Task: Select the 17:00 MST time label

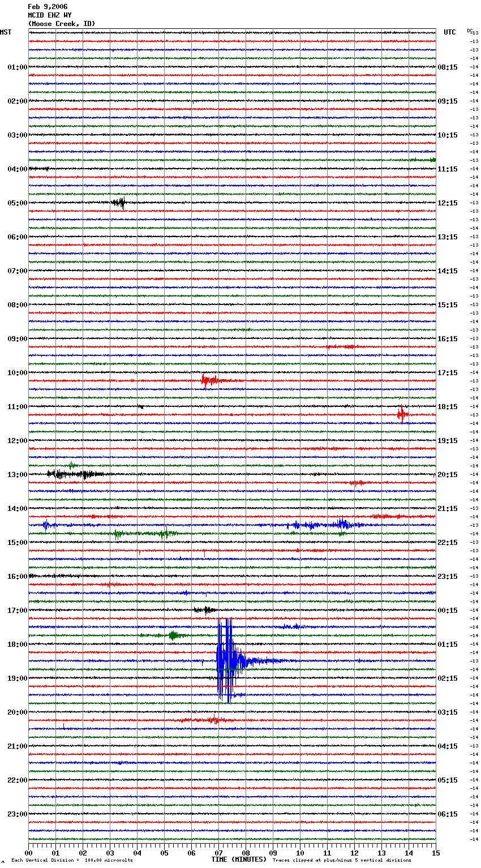Action: click(18, 611)
